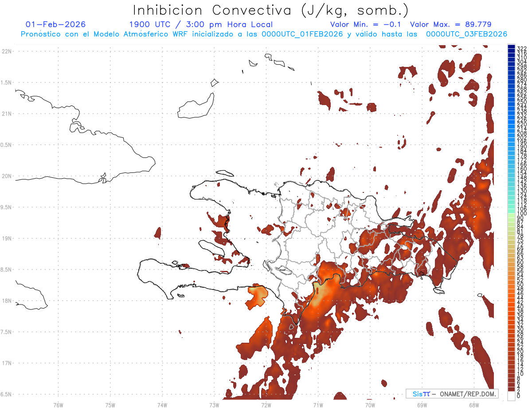532x411 pixels.
Task: Click the "21N" latitude label
Action: (x=7, y=114)
